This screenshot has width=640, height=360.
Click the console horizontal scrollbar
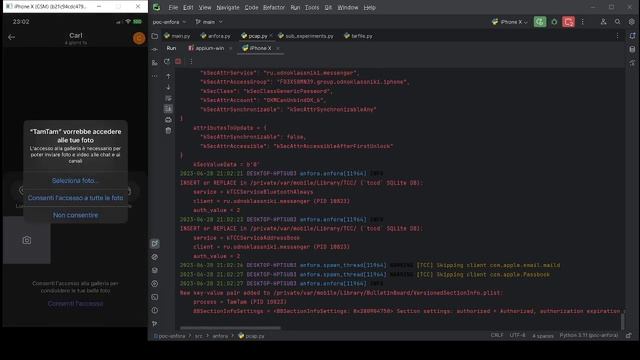point(230,327)
